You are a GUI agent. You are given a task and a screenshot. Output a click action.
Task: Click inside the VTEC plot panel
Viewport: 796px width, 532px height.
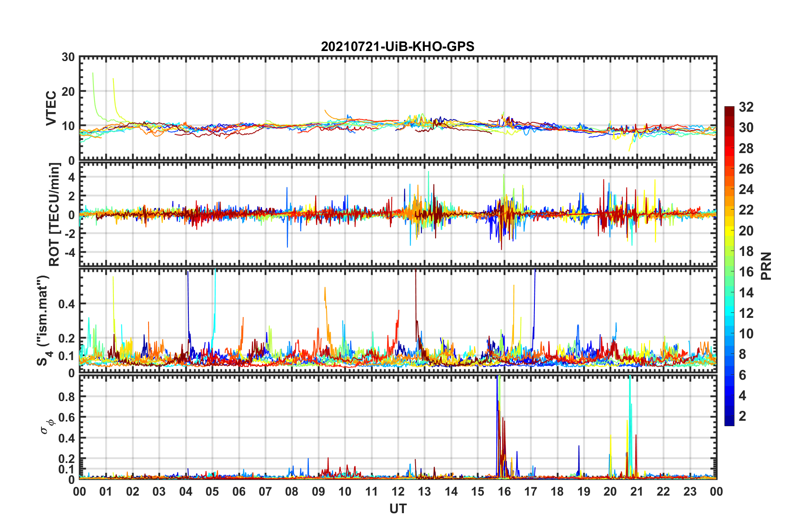tap(398, 108)
